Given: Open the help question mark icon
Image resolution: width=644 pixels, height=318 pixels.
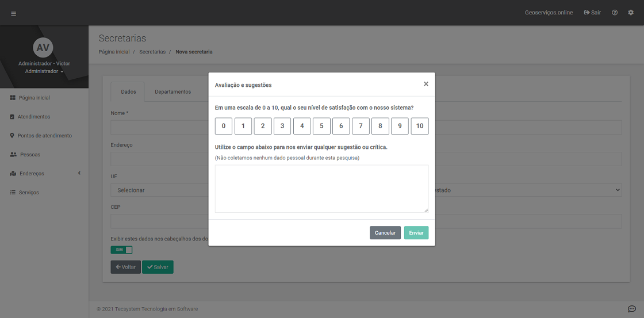Looking at the screenshot, I should coord(615,13).
